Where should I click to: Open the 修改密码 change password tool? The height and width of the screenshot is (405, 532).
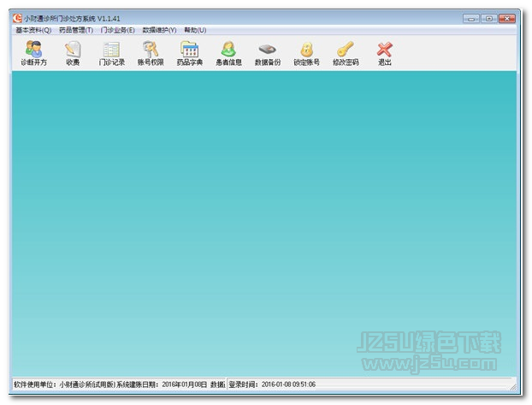[x=346, y=53]
